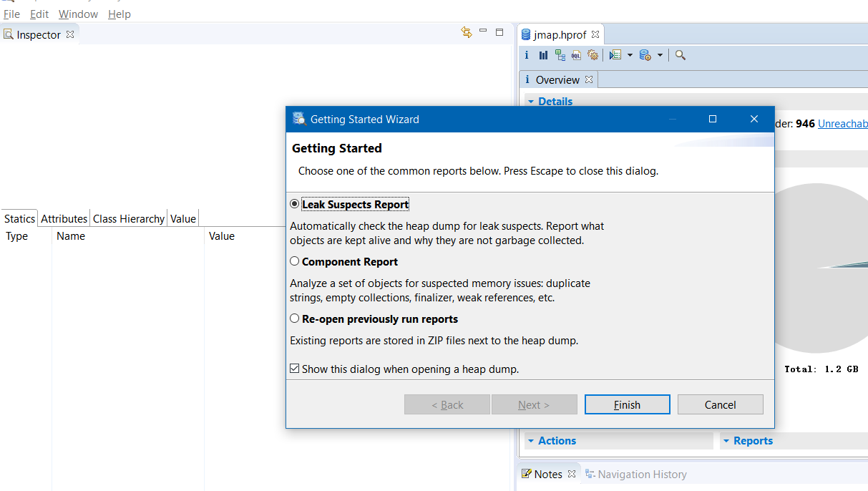Click the Open Query Browser database icon

[x=644, y=55]
